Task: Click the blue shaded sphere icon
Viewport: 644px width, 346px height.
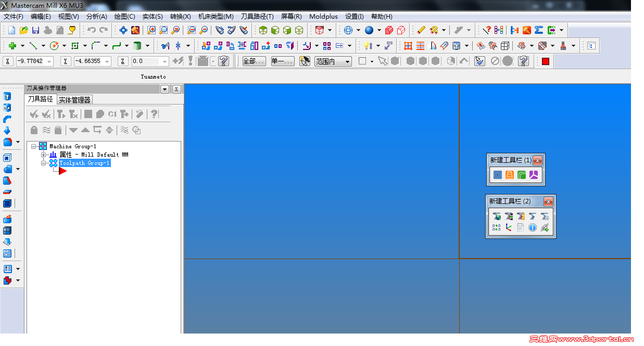Action: pyautogui.click(x=369, y=30)
